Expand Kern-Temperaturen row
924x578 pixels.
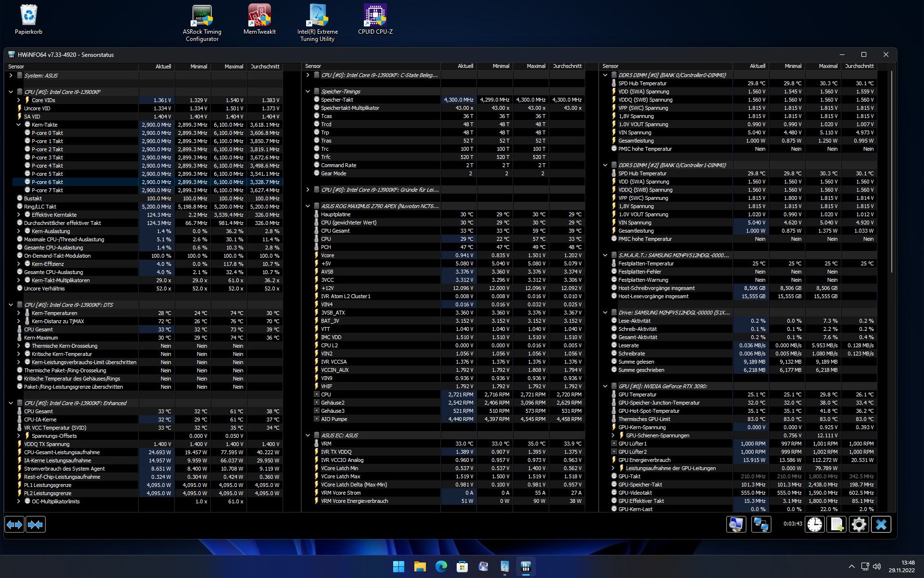[18, 313]
